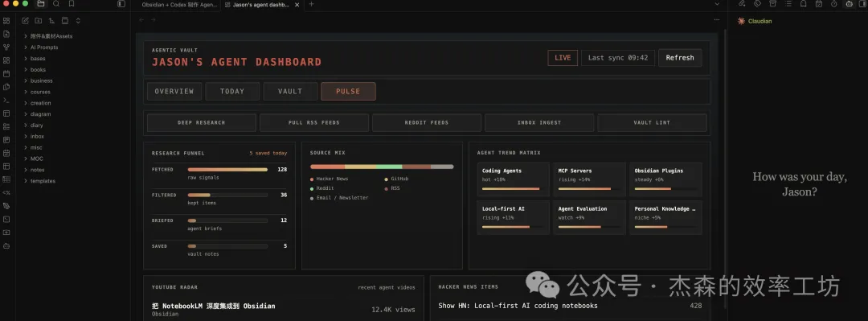Click the auto-reveal current file icon
The width and height of the screenshot is (868, 321).
[x=65, y=21]
